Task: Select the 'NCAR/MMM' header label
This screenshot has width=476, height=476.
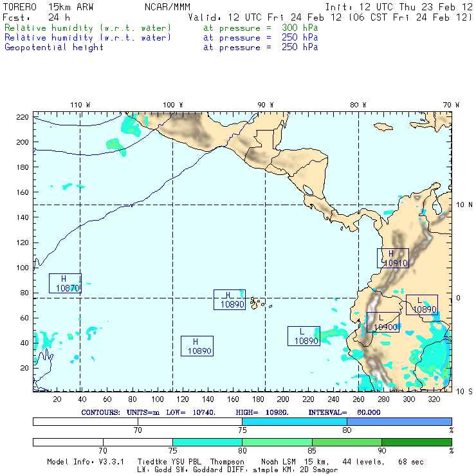Action: point(167,7)
